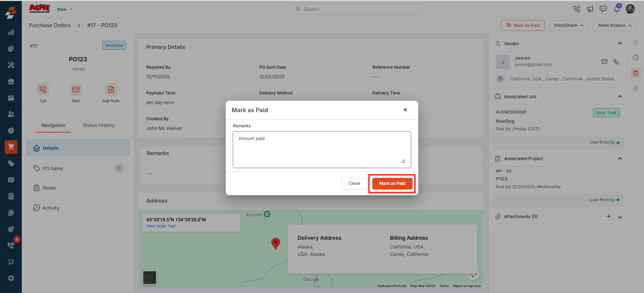Click the phone call icon in top bar
Image resolution: width=644 pixels, height=293 pixels.
pos(577,9)
